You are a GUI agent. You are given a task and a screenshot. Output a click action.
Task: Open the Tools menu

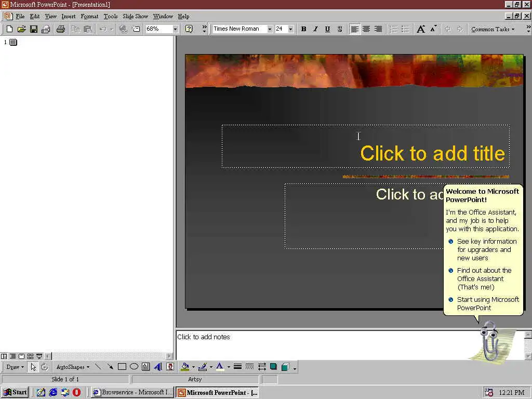click(111, 16)
